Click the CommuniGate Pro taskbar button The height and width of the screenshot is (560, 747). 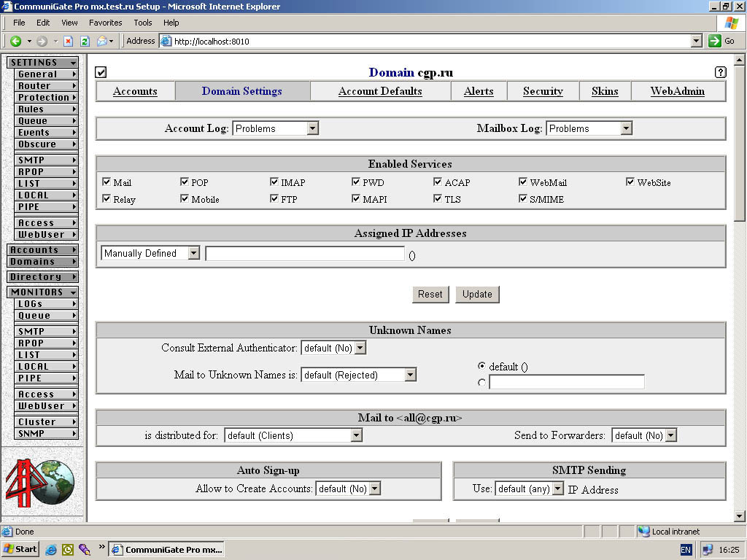(166, 550)
